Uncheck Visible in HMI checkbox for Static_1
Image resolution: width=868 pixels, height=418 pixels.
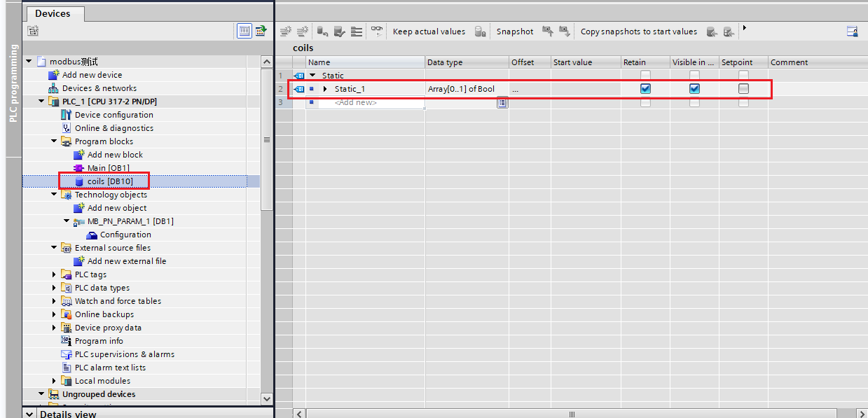coord(694,89)
